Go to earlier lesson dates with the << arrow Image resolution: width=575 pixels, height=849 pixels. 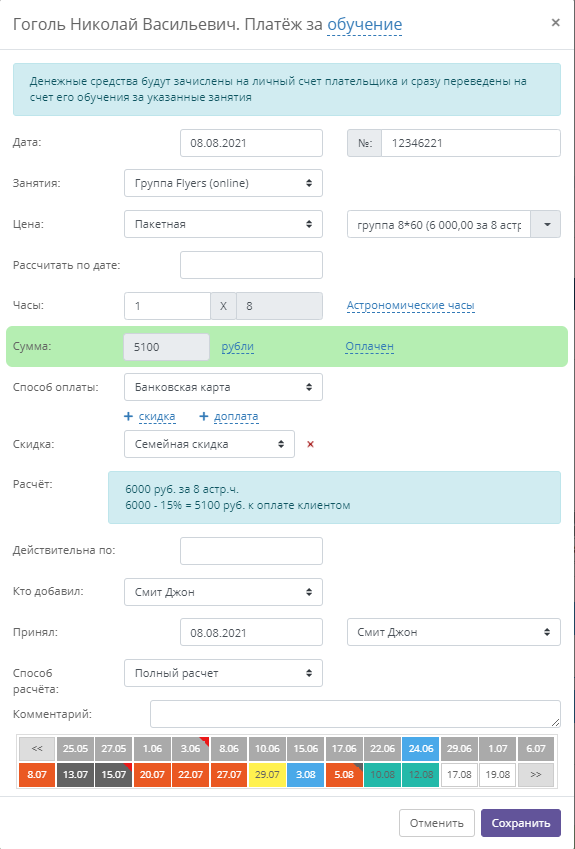pyautogui.click(x=37, y=749)
